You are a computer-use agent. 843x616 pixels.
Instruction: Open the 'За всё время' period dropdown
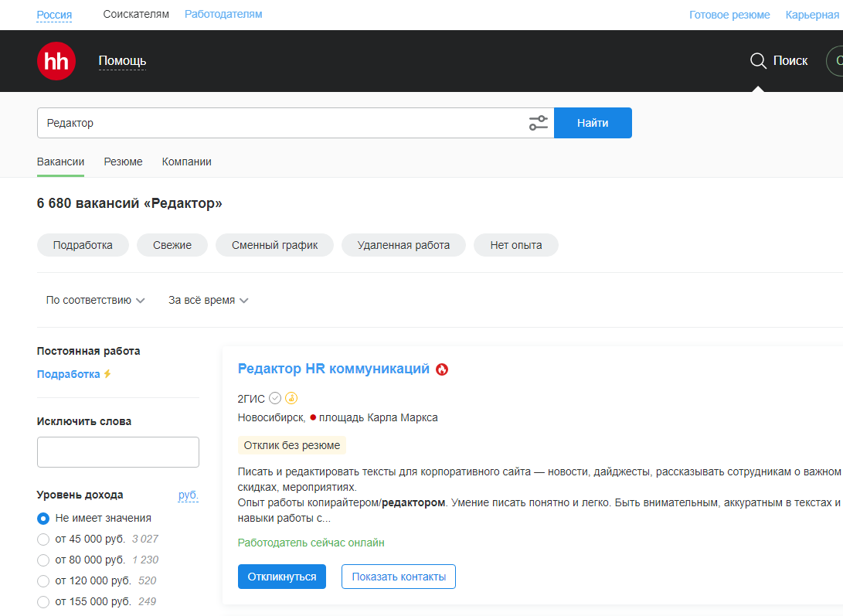(x=208, y=300)
